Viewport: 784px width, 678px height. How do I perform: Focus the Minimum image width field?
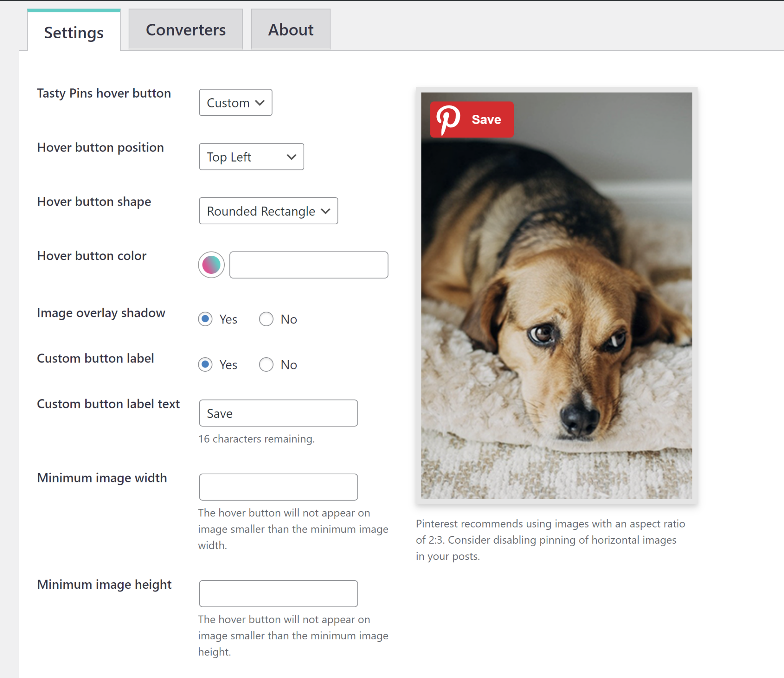pyautogui.click(x=278, y=487)
